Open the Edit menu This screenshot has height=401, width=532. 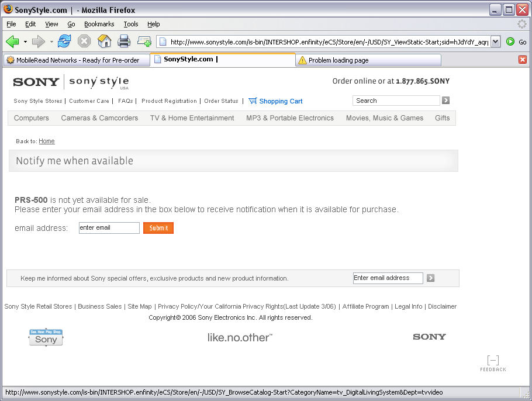point(30,24)
